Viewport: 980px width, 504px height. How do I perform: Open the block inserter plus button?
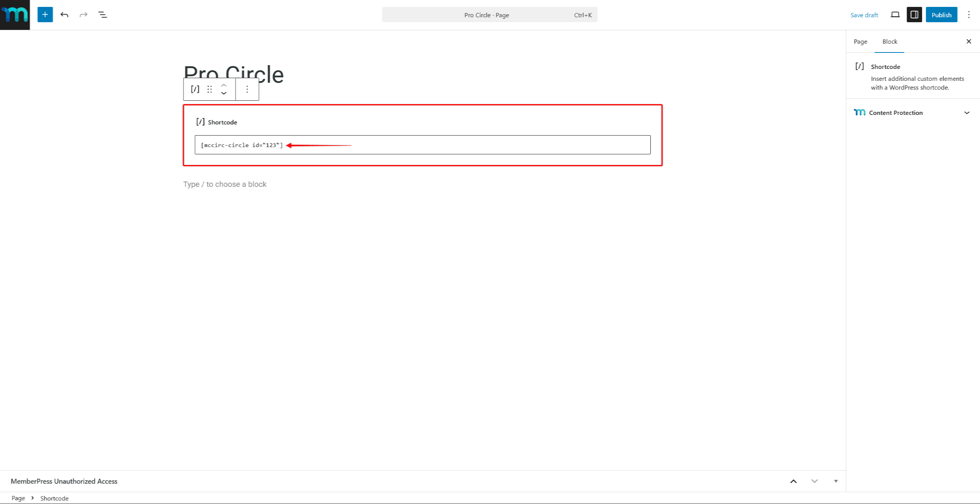tap(45, 15)
